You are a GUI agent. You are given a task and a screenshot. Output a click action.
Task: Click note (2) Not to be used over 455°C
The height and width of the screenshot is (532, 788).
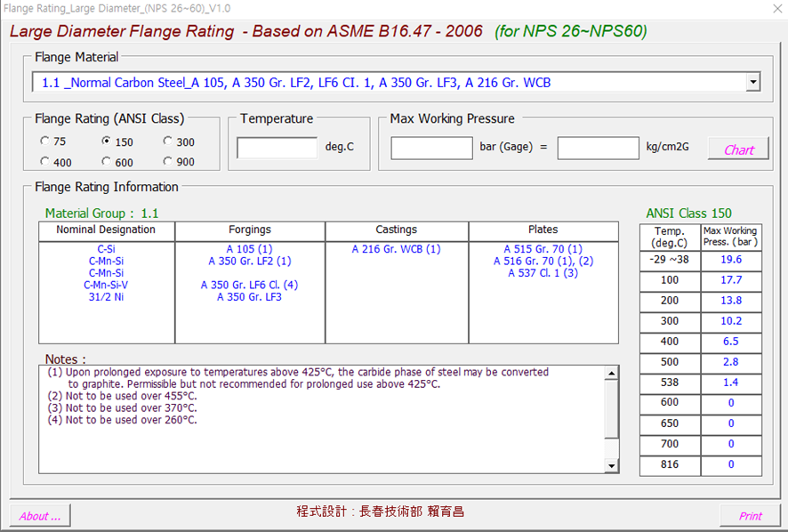pos(122,396)
